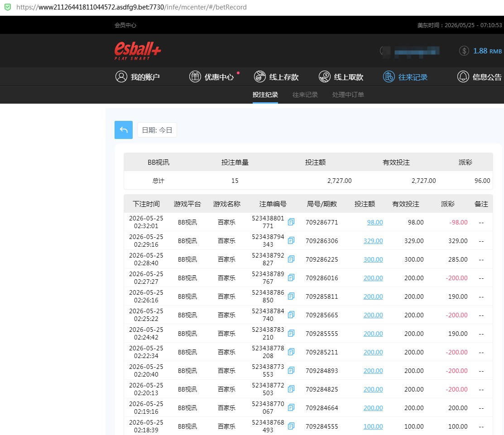This screenshot has height=435, width=504.
Task: Click the 注单编号 column header
Action: click(273, 204)
